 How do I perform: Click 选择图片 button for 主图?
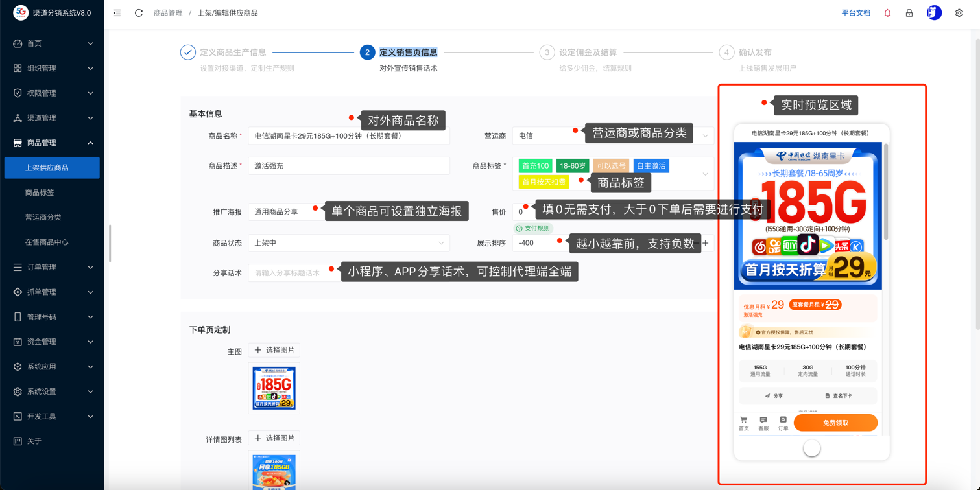point(274,350)
